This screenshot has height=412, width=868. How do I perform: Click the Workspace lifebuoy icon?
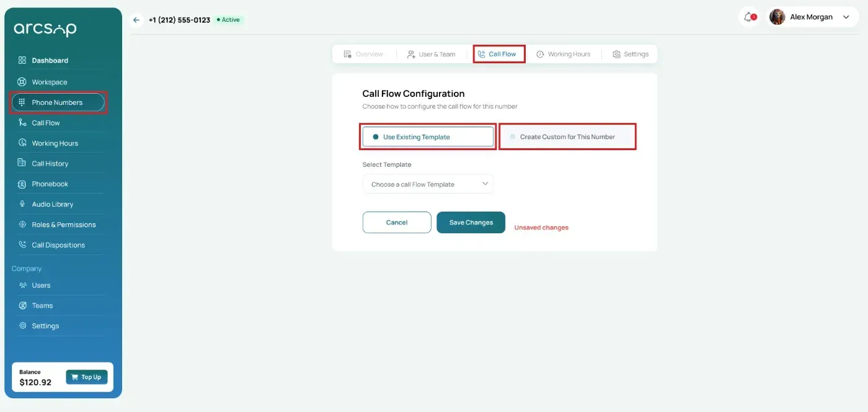click(22, 82)
